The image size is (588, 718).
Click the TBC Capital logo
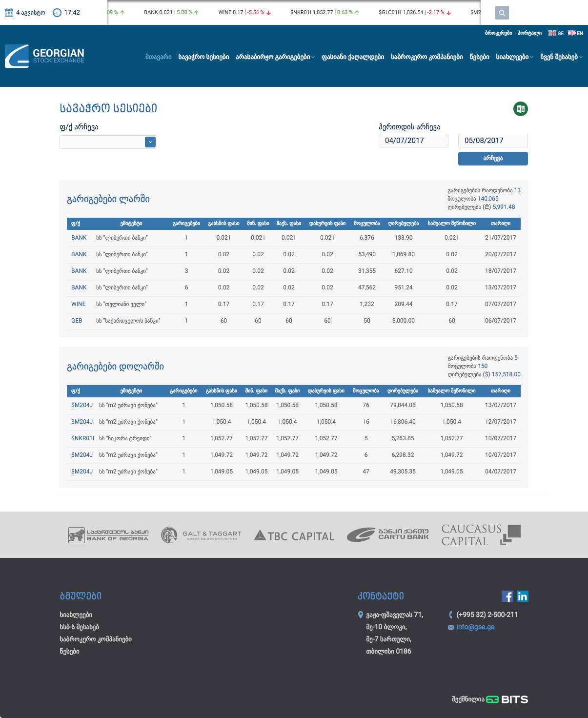point(294,535)
